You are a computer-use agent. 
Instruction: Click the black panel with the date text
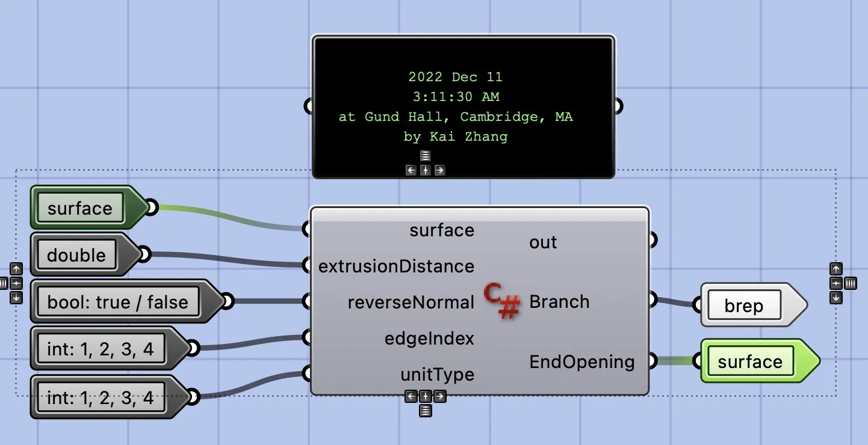pyautogui.click(x=463, y=106)
